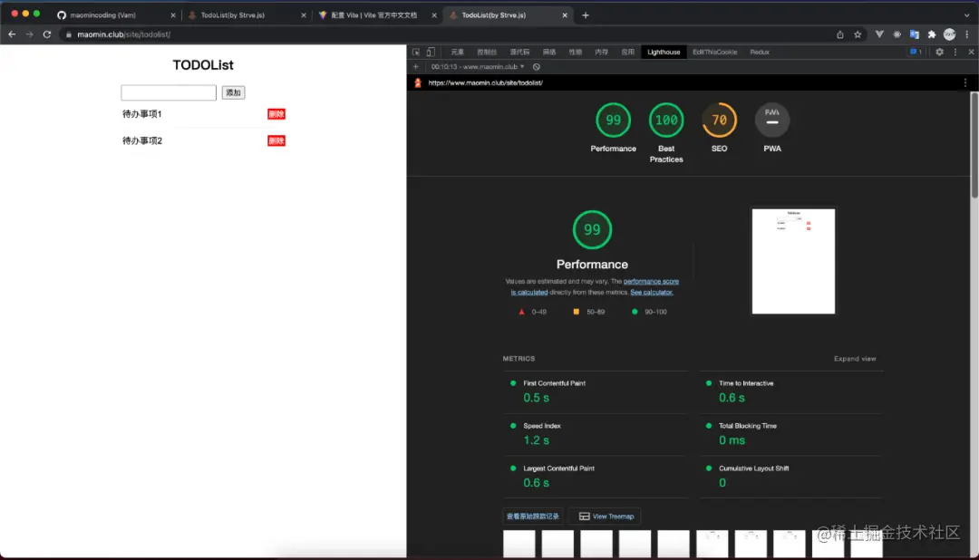Close the DevTools panel with the X
Screen dimensions: 979x560
click(x=971, y=52)
